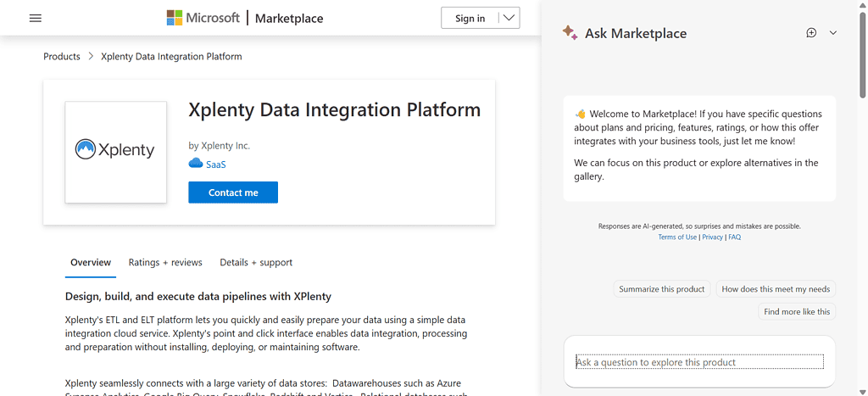Click Xplenty Data Integration Platform breadcrumb
This screenshot has height=396, width=868.
171,57
